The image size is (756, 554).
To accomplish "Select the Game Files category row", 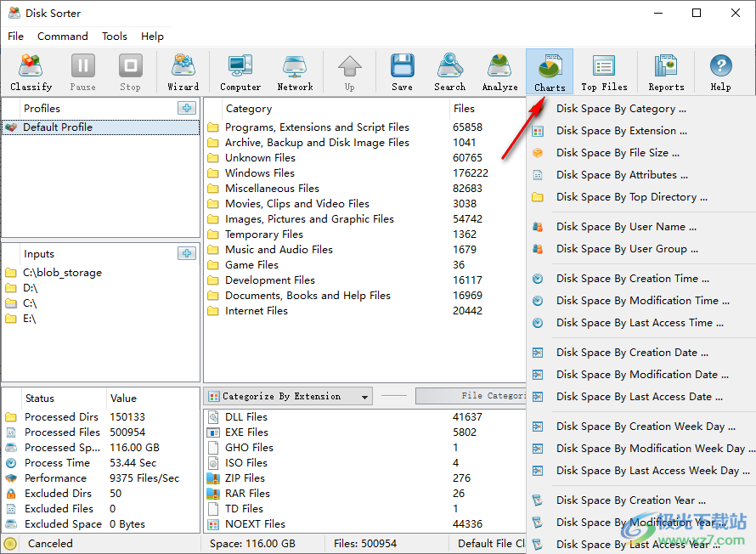I will point(364,265).
